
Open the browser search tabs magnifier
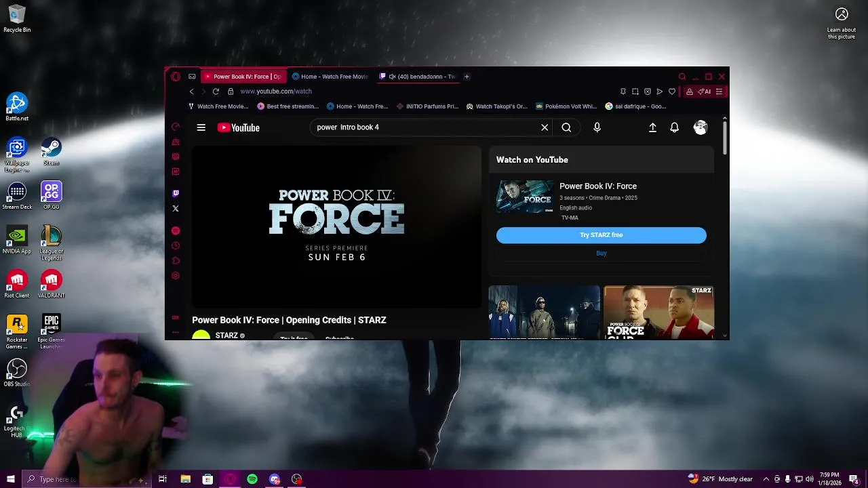click(x=682, y=77)
